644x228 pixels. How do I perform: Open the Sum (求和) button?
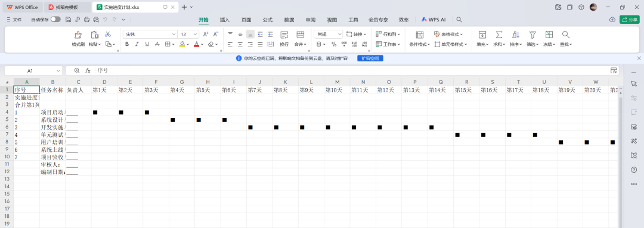pos(499,39)
